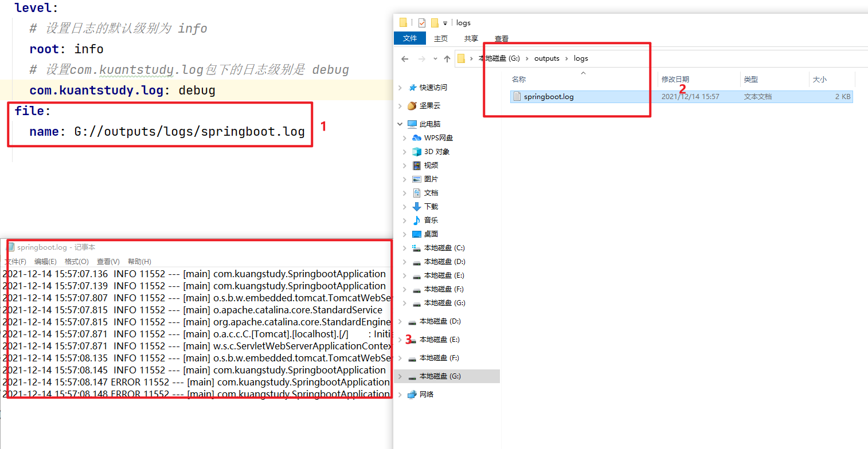The height and width of the screenshot is (449, 868).
Task: Open the Quick Access Toolbar customize dropdown
Action: pos(445,23)
